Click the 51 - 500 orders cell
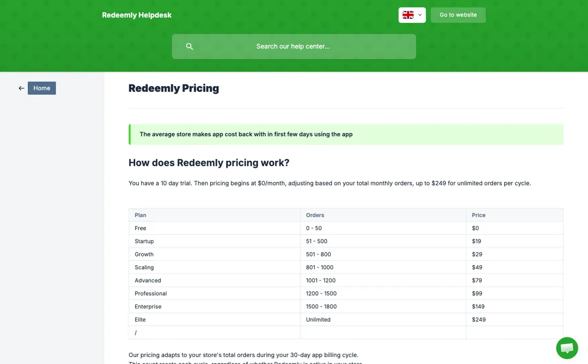Image resolution: width=588 pixels, height=364 pixels. (x=383, y=241)
